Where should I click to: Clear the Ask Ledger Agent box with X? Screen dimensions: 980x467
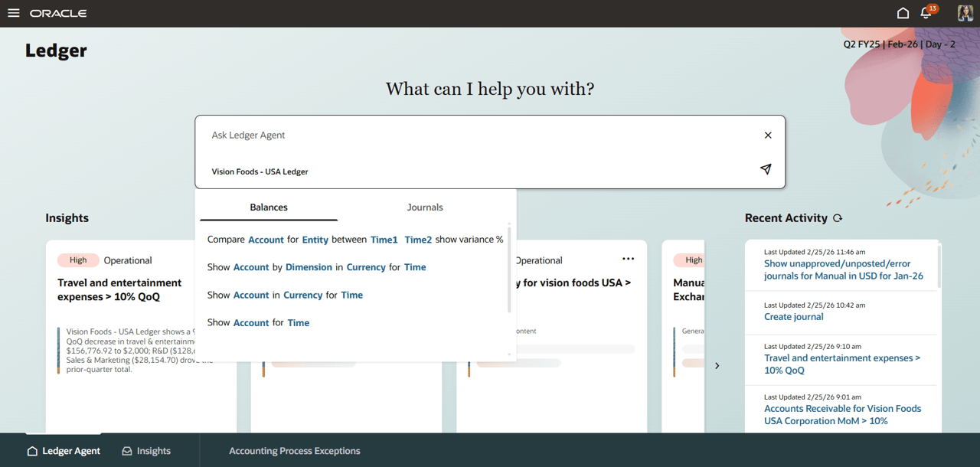pyautogui.click(x=768, y=135)
